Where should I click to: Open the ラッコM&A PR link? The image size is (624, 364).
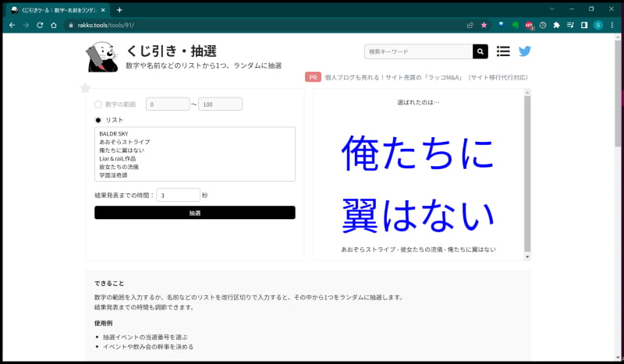(426, 78)
